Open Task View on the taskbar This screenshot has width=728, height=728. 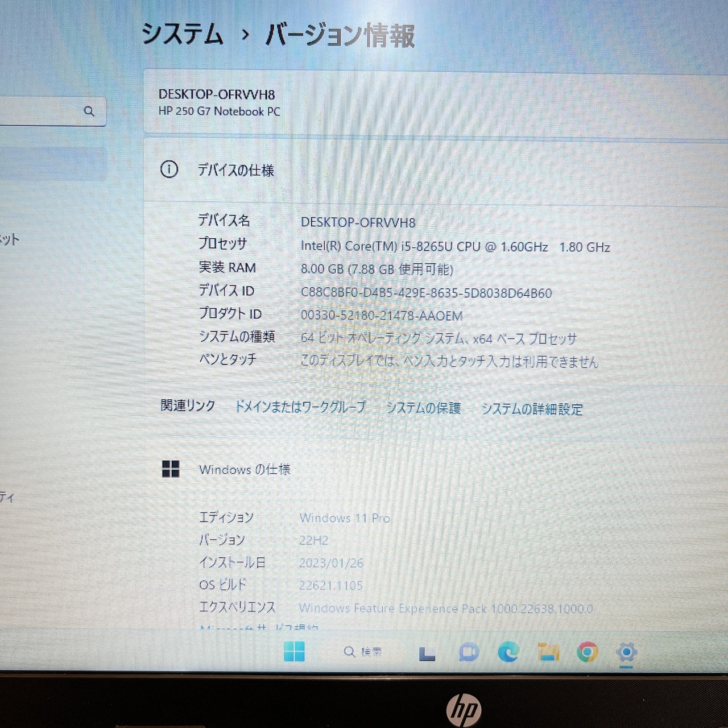[427, 653]
